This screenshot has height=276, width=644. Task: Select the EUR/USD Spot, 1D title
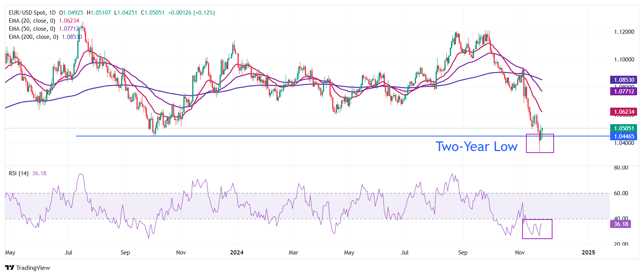point(32,13)
